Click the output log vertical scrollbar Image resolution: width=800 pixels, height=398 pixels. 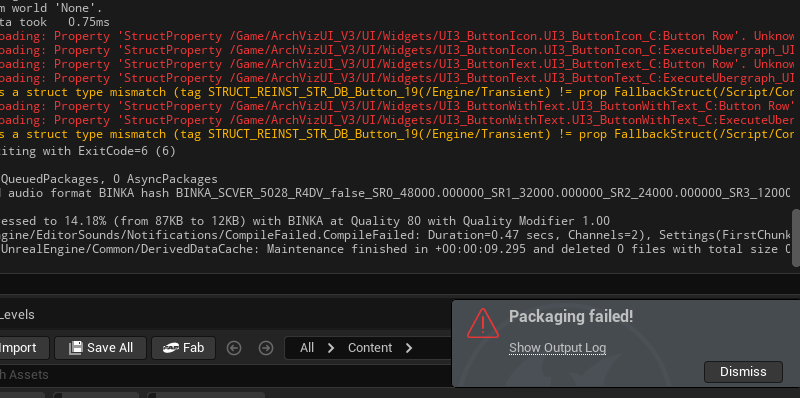(795, 238)
